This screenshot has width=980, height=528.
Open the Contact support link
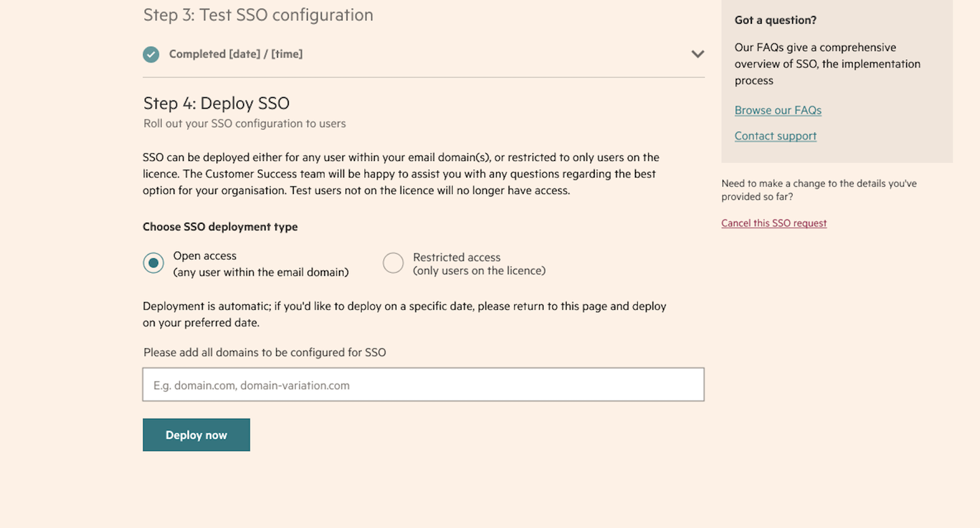click(775, 136)
